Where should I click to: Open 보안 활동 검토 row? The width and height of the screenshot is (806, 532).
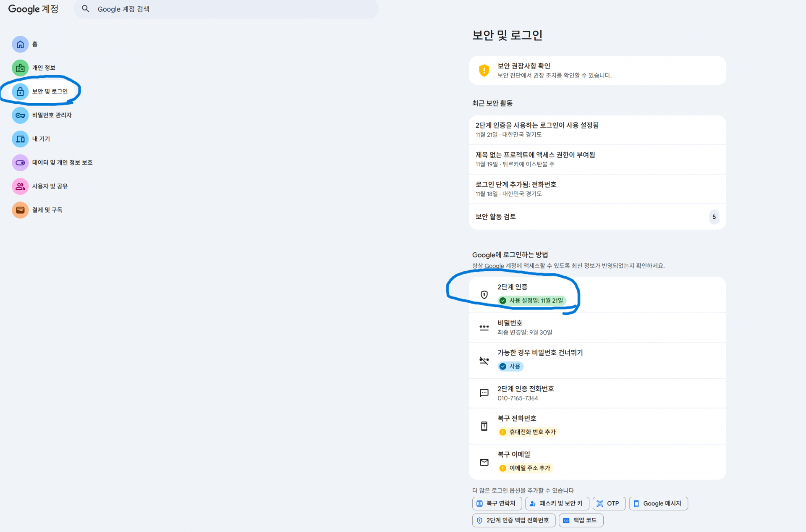pyautogui.click(x=597, y=217)
